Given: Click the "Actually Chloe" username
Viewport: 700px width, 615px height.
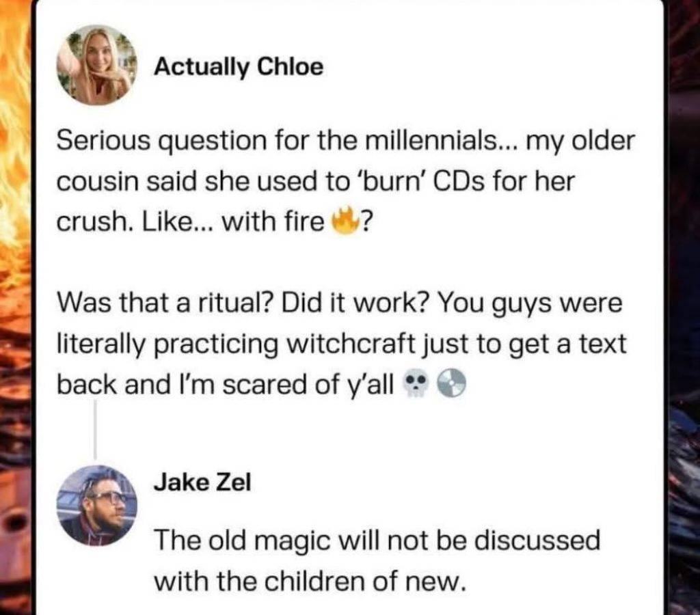Looking at the screenshot, I should tap(239, 66).
